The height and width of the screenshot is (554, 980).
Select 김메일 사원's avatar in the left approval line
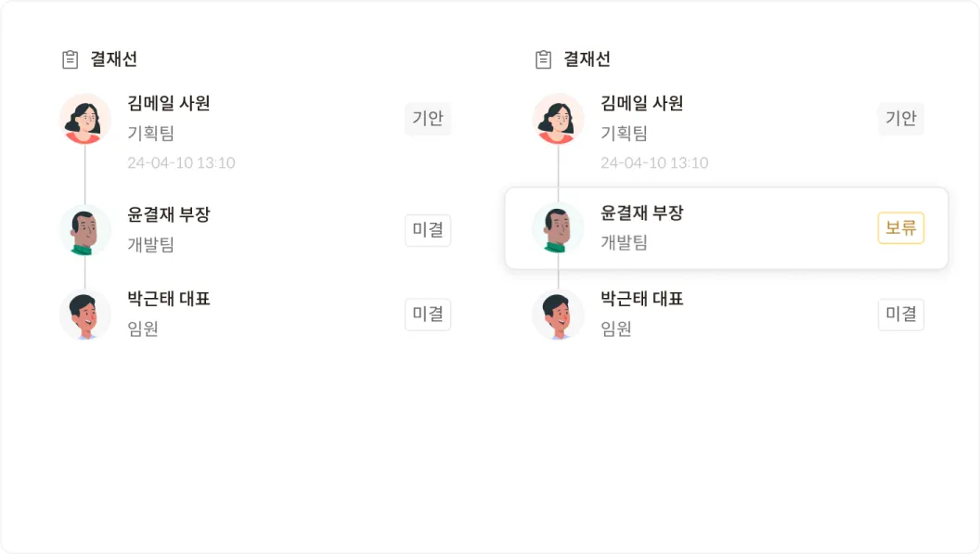85,119
